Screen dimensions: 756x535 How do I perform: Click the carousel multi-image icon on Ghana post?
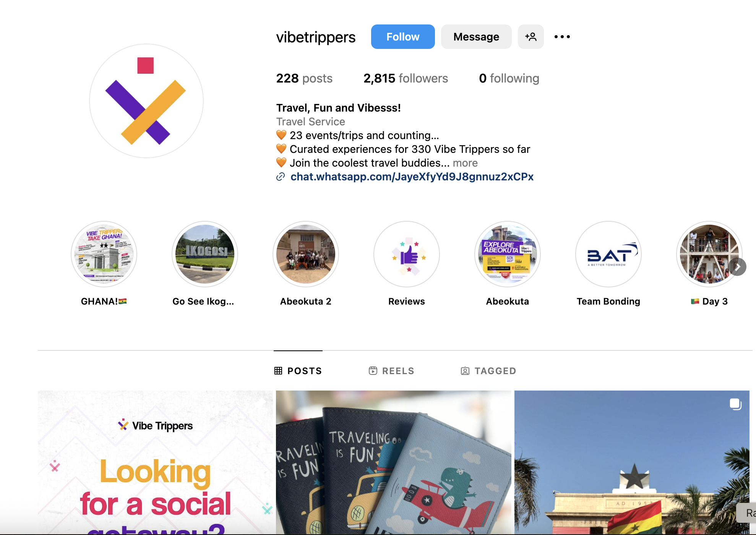point(735,404)
